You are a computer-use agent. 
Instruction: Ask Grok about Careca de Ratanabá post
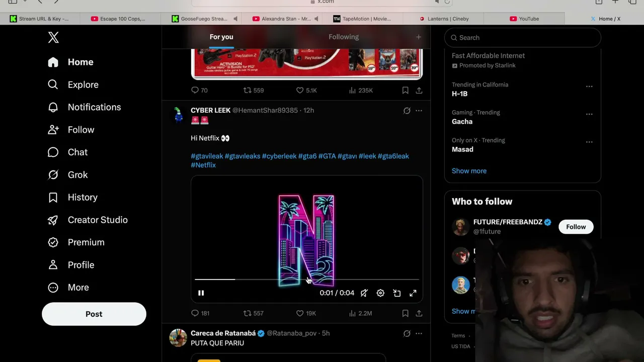[407, 333]
